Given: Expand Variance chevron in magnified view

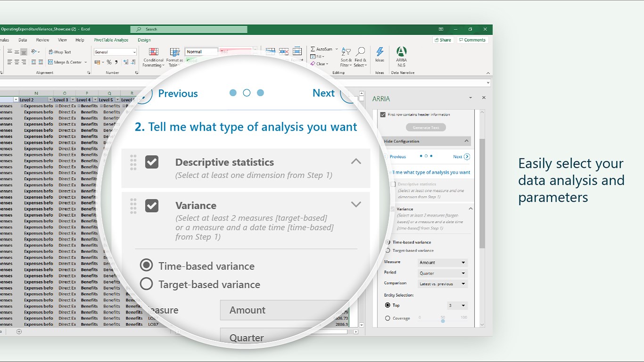Looking at the screenshot, I should click(x=356, y=205).
